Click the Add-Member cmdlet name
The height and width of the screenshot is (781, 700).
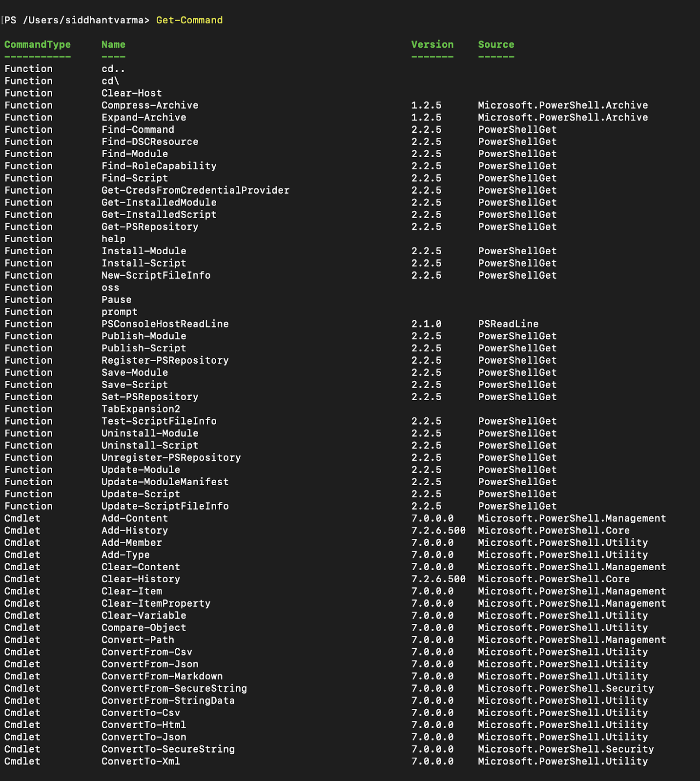coord(132,543)
